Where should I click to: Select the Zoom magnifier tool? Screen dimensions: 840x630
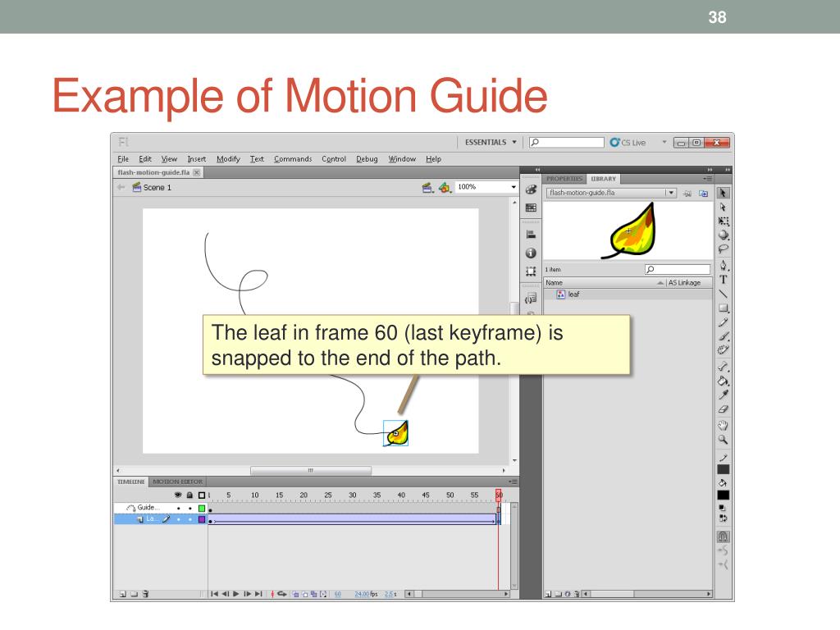pos(723,440)
